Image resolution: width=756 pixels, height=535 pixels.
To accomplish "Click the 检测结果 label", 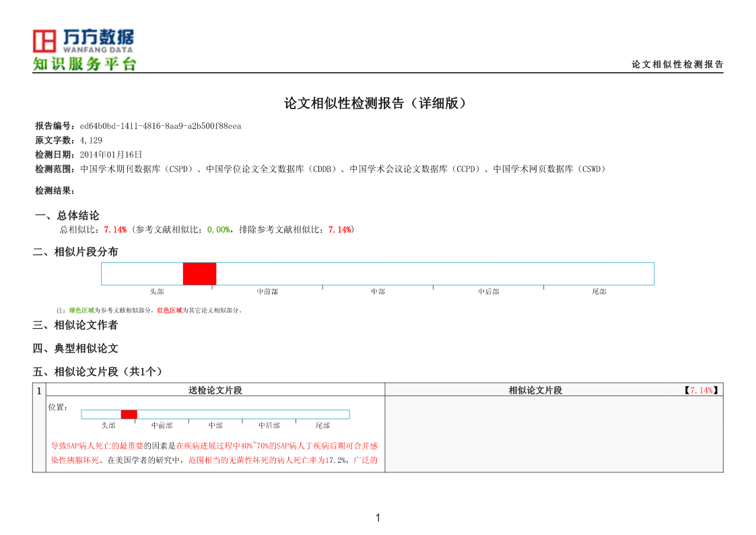I will pos(55,191).
